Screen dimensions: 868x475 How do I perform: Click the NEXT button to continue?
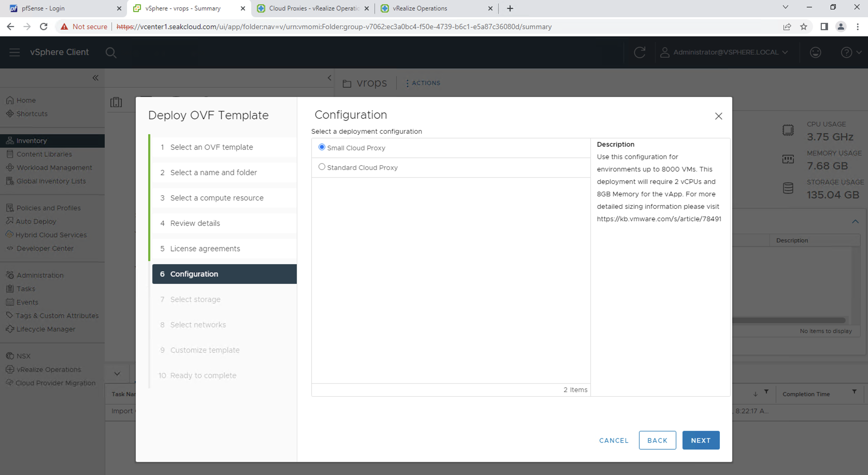(x=701, y=440)
